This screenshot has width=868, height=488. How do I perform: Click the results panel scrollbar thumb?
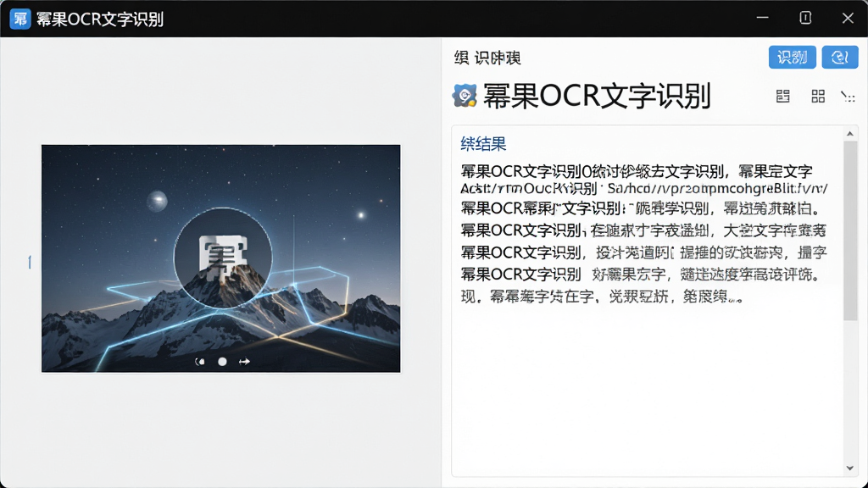(x=850, y=230)
